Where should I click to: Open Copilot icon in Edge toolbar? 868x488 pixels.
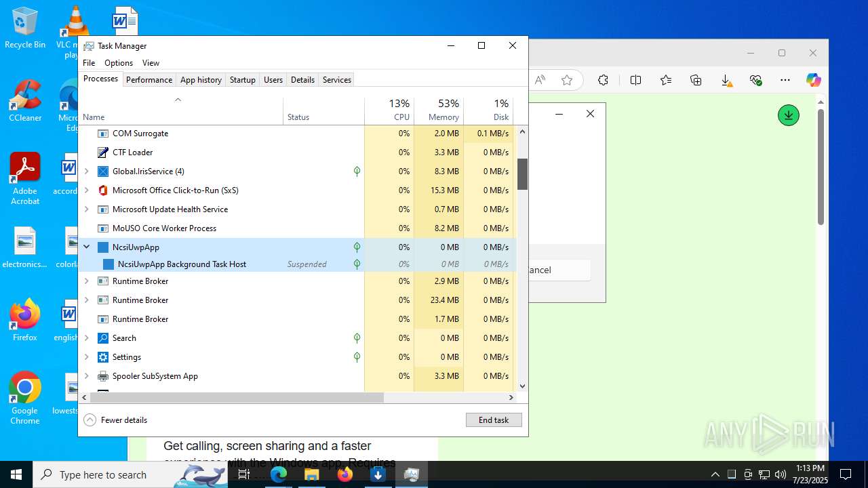point(813,80)
